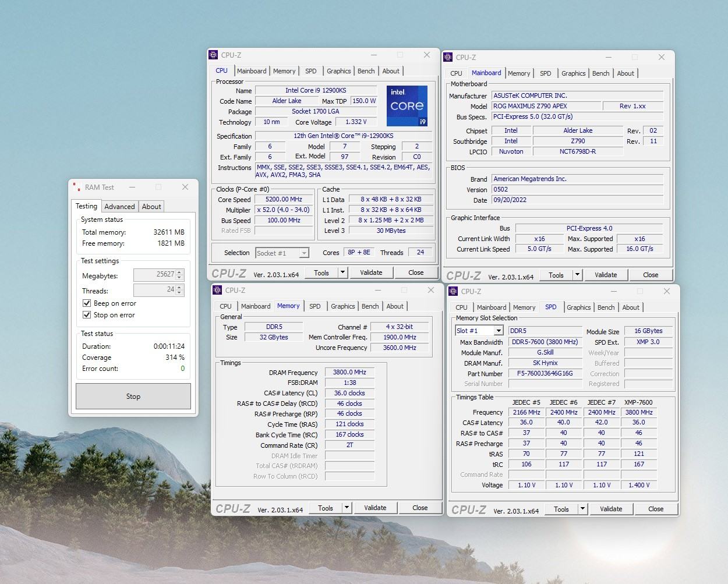728x584 pixels.
Task: Click DRAM Manuf. value SK Hynix
Action: pyautogui.click(x=545, y=363)
